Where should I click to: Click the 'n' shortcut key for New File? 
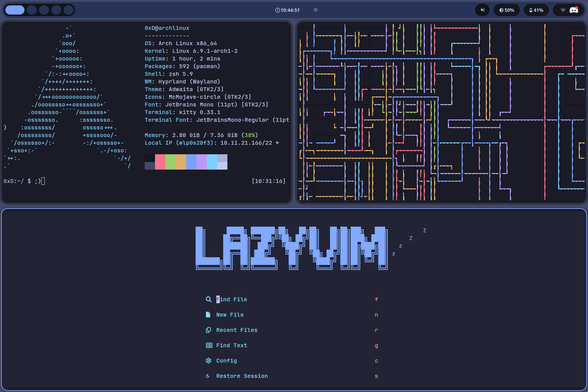[x=376, y=315]
